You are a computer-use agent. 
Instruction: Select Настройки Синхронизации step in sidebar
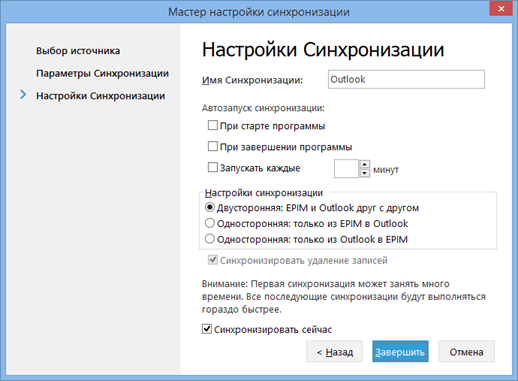coord(100,96)
